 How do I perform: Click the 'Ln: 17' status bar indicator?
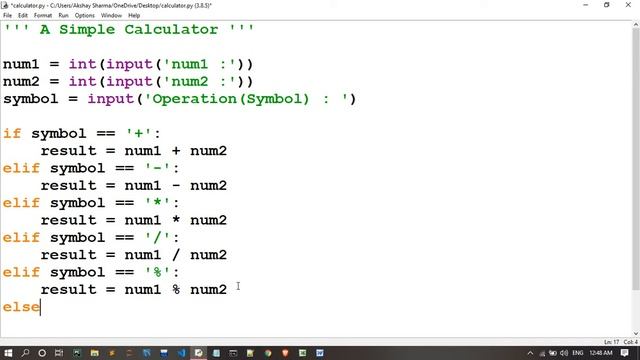pyautogui.click(x=611, y=342)
